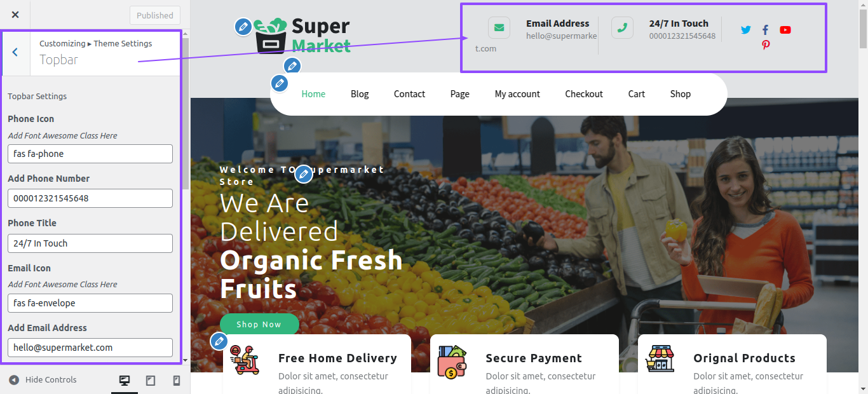Open the Pinterest social icon
This screenshot has height=394, width=868.
click(x=766, y=45)
